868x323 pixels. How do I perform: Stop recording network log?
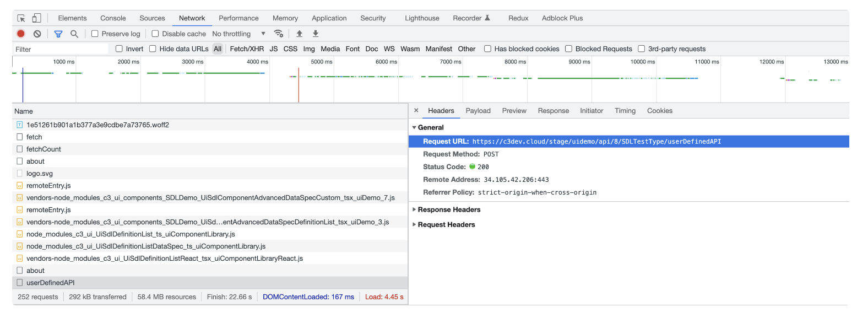coord(21,34)
